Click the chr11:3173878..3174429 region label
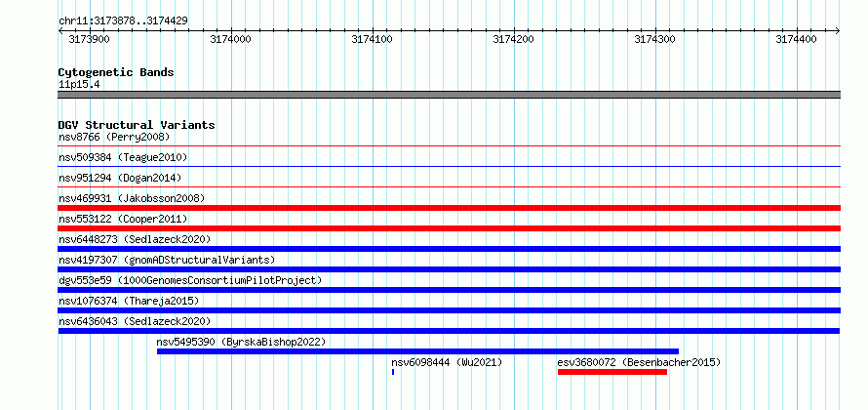Viewport: 868px width, 410px height. click(123, 21)
